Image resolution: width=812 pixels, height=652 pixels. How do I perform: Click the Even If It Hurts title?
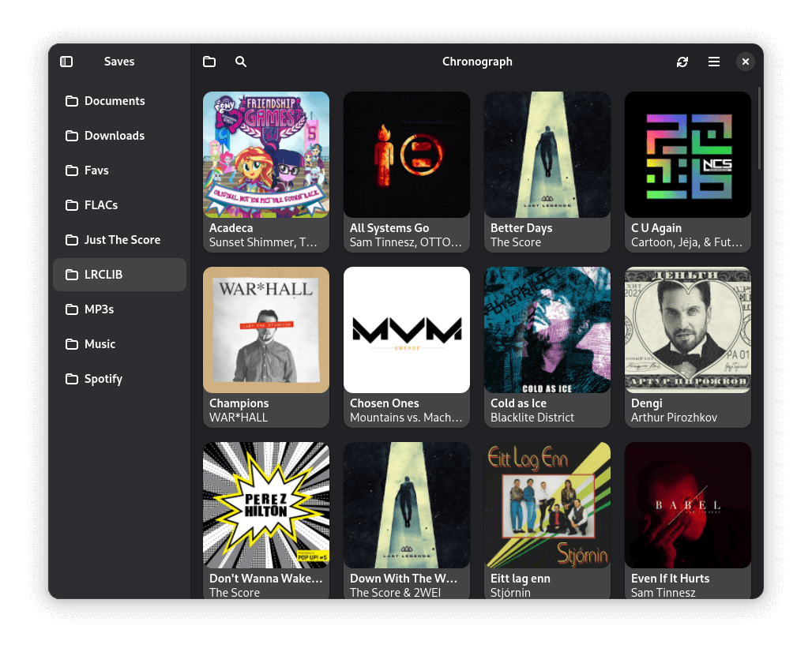click(670, 579)
